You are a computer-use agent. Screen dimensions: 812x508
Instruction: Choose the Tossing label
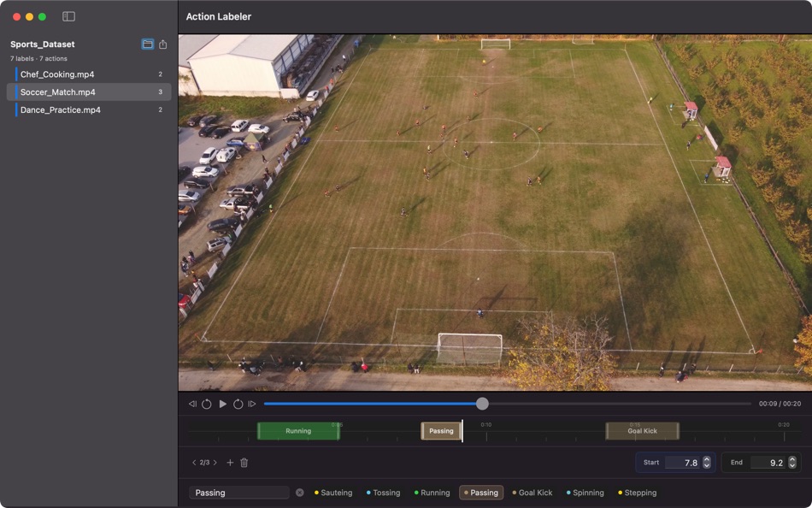coord(383,493)
